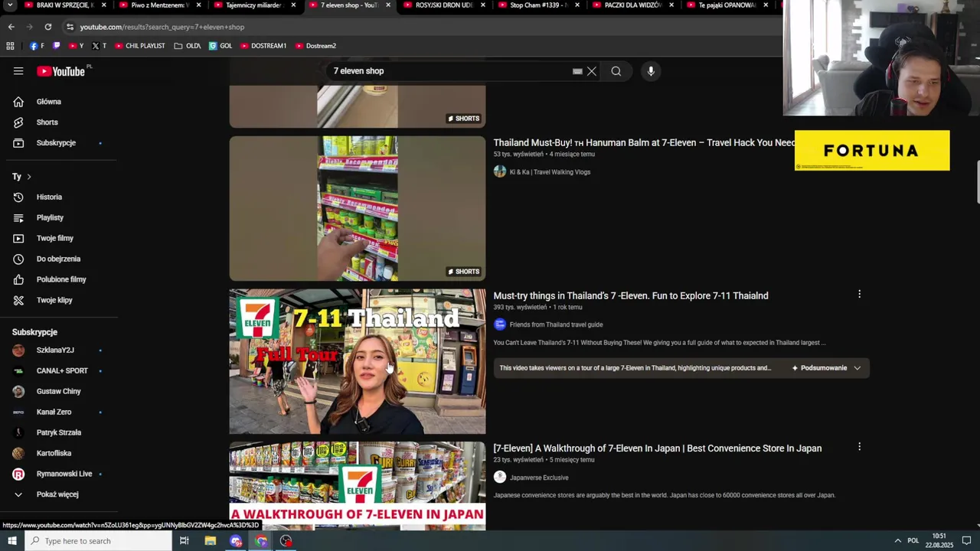Close the '7 eleven shop' browser tab
Image resolution: width=980 pixels, height=551 pixels.
(388, 5)
